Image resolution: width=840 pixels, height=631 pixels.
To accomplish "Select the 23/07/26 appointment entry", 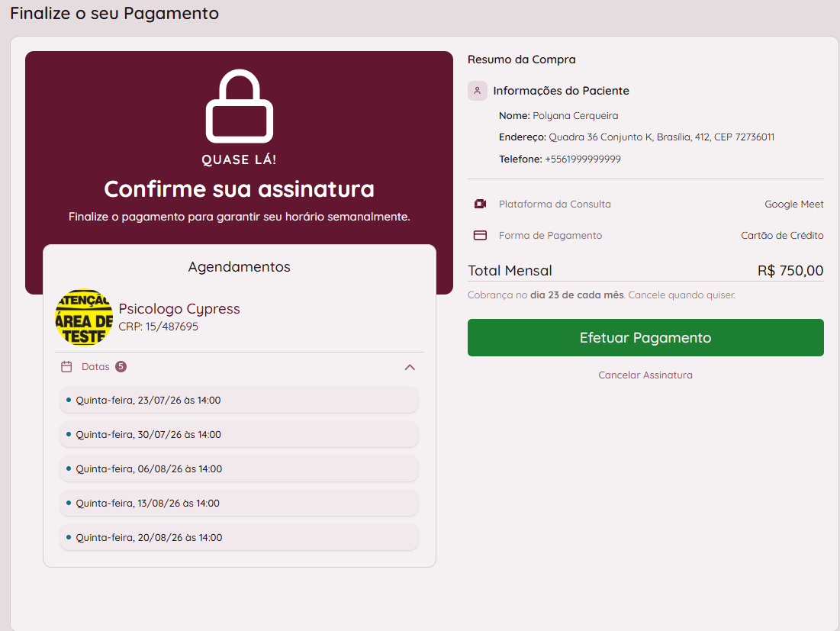I will (239, 400).
